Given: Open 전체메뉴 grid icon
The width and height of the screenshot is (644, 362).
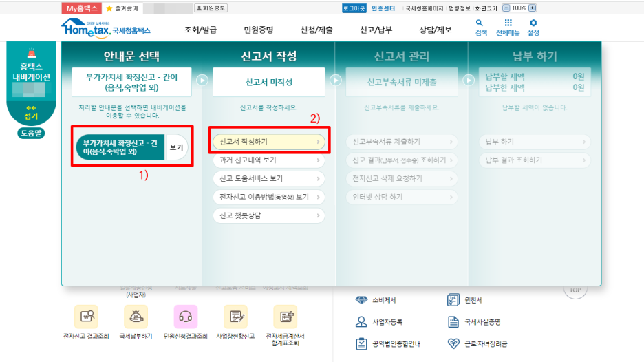Looking at the screenshot, I should 508,23.
